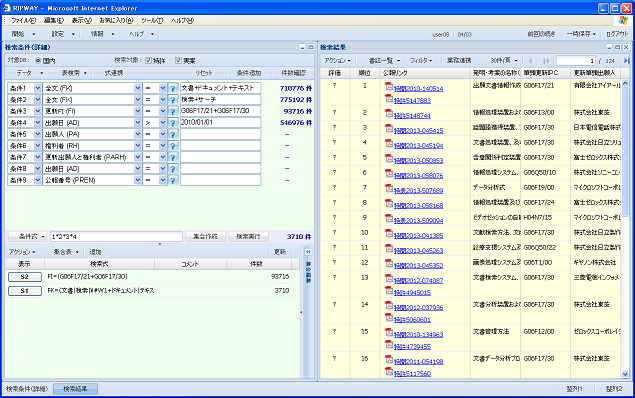Open PDF icon for 2013-507689

click(389, 189)
